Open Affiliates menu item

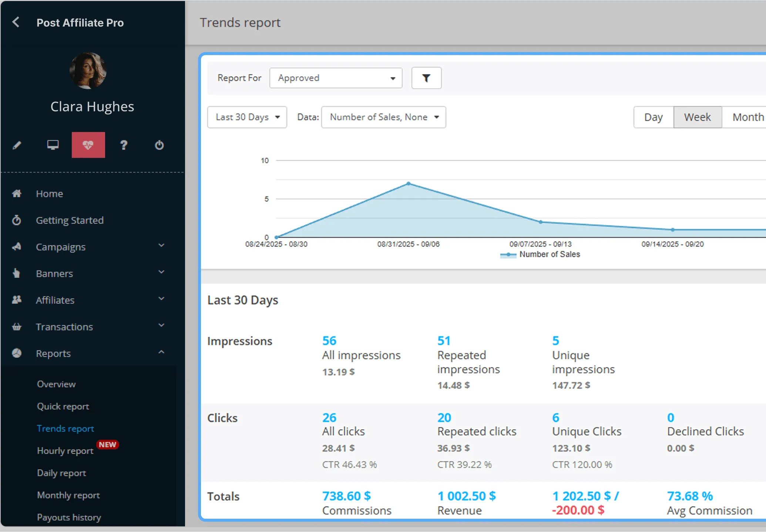point(55,300)
